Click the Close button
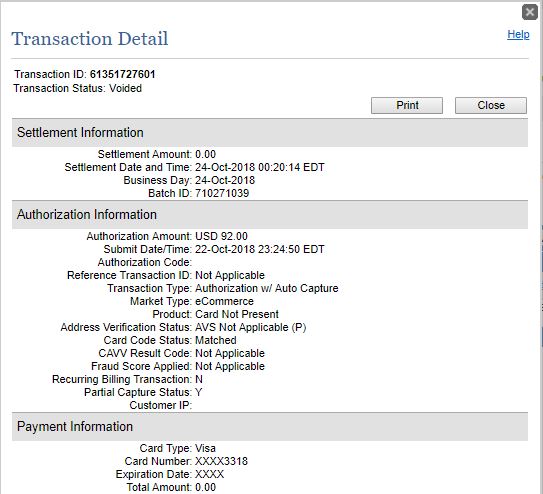 (x=491, y=105)
